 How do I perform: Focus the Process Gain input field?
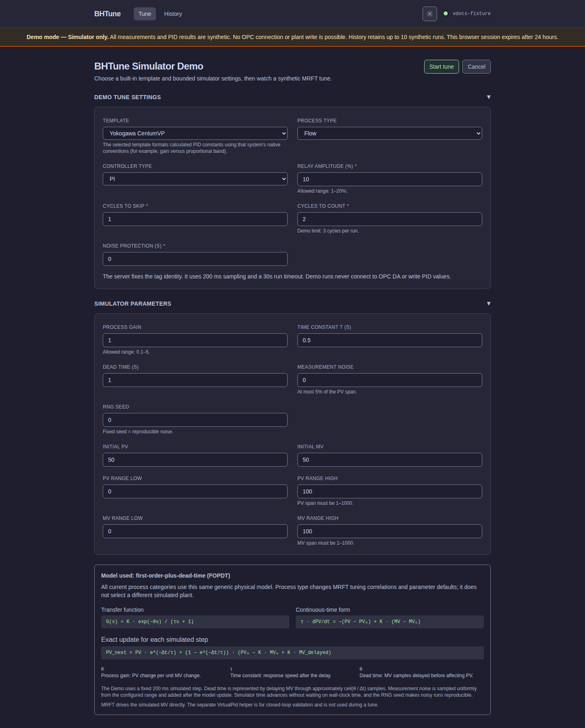[195, 340]
